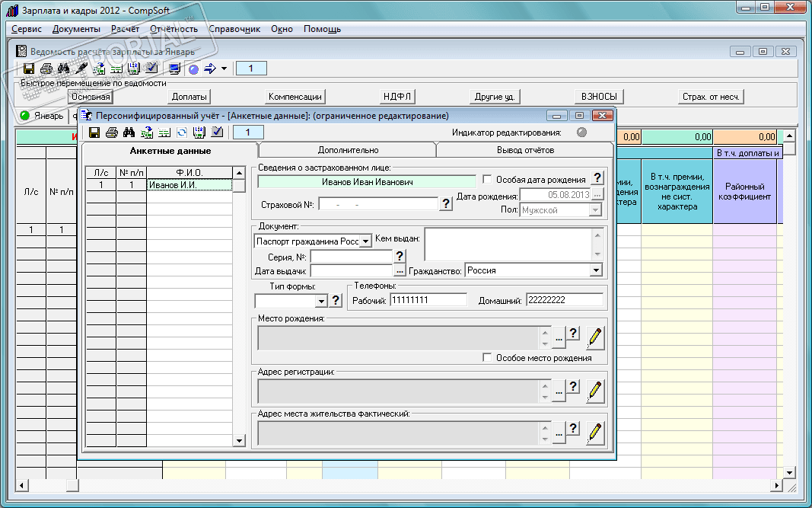Open the Помощь menu

pos(322,29)
